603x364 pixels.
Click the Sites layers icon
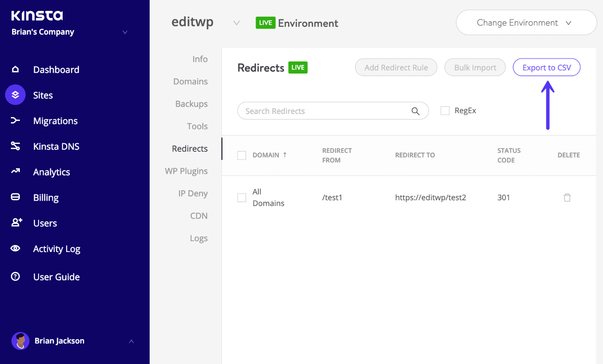[15, 95]
